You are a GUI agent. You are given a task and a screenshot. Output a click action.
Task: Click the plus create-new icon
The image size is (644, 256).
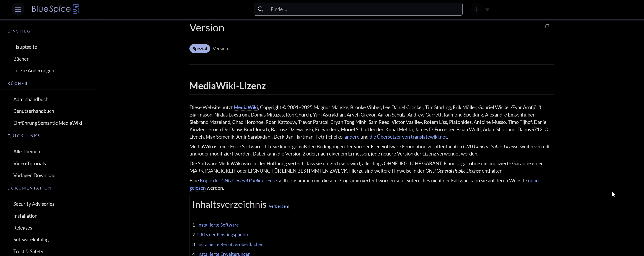476,10
